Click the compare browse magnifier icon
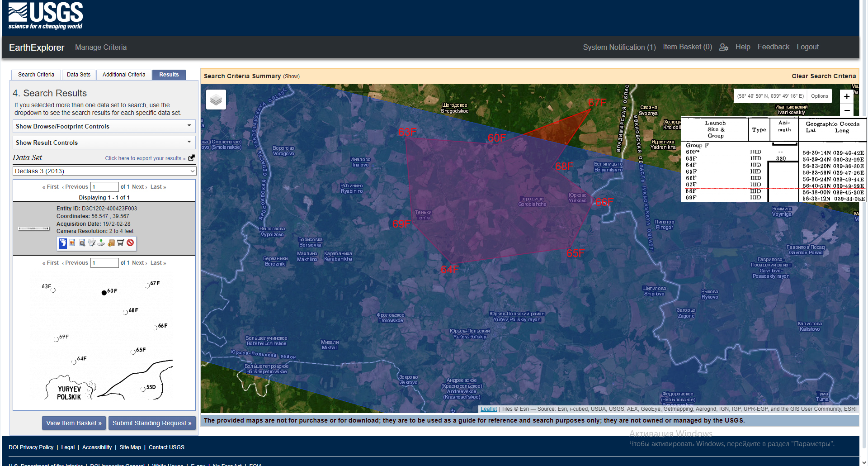 (82, 243)
